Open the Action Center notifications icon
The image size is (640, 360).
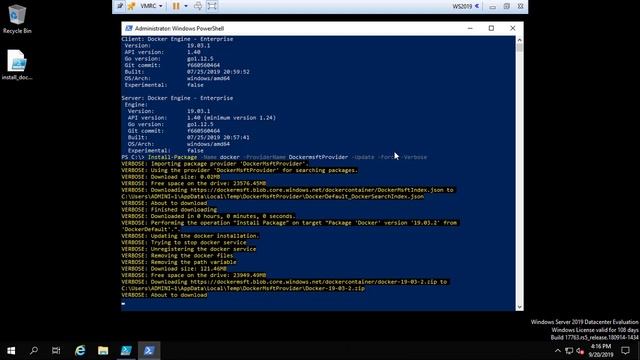[x=625, y=351]
